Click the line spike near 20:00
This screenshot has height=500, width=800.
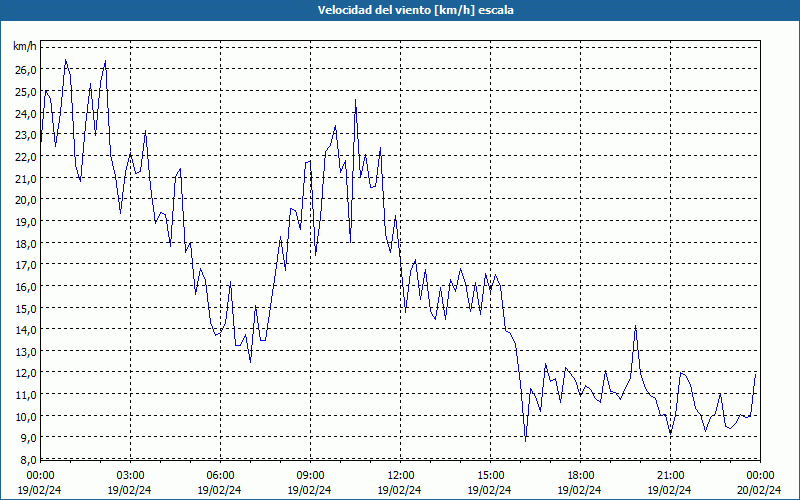tap(635, 326)
